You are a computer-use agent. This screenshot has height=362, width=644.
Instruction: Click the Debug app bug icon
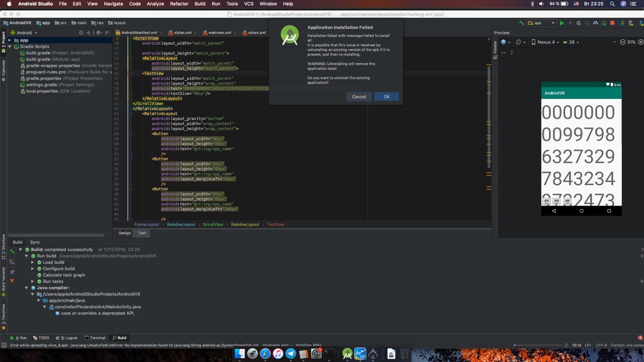tap(579, 23)
